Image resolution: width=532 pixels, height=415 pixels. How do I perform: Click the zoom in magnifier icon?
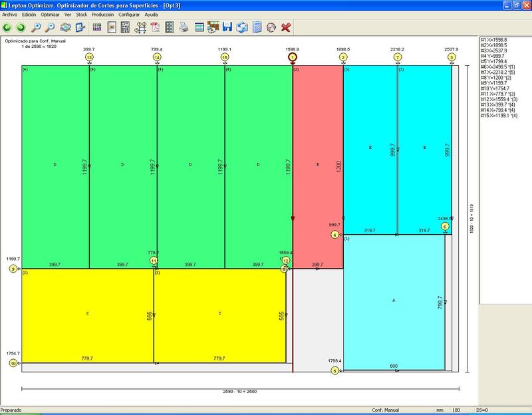click(37, 28)
